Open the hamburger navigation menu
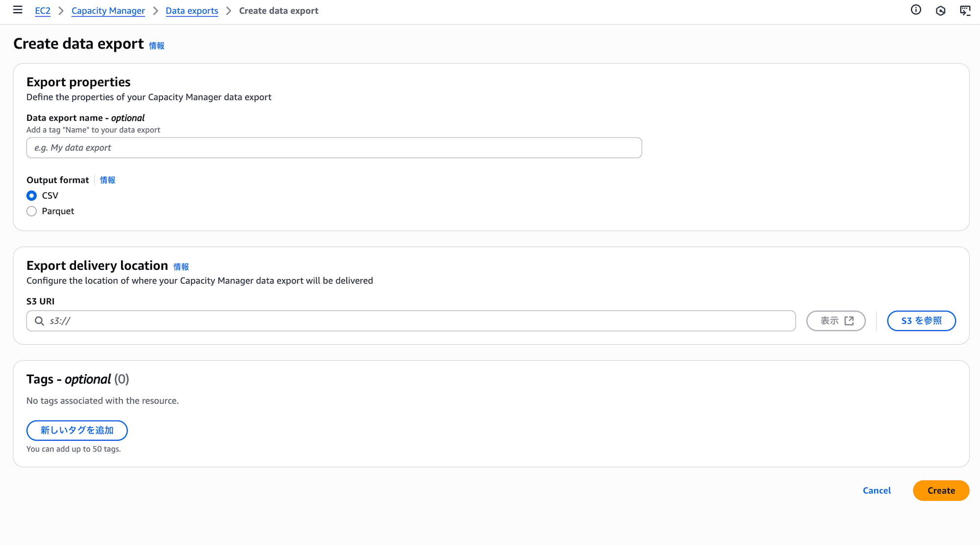This screenshot has height=545, width=980. [x=18, y=10]
